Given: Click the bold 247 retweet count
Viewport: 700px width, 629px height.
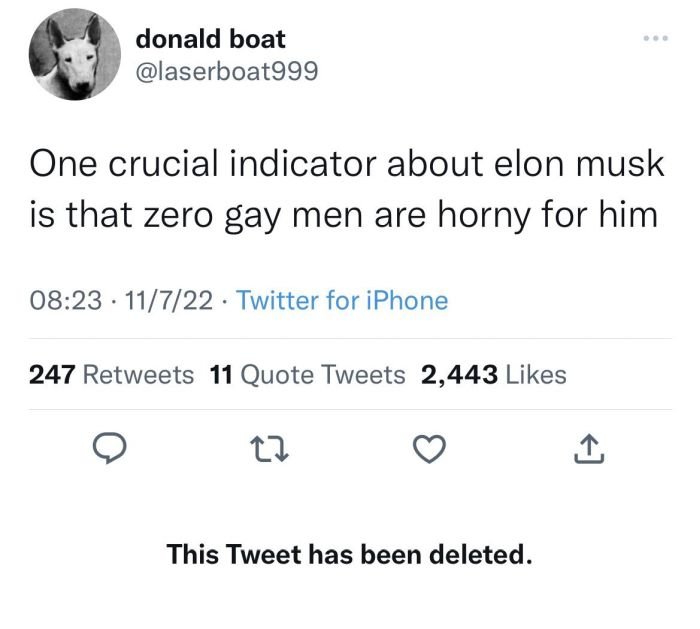Looking at the screenshot, I should (50, 375).
